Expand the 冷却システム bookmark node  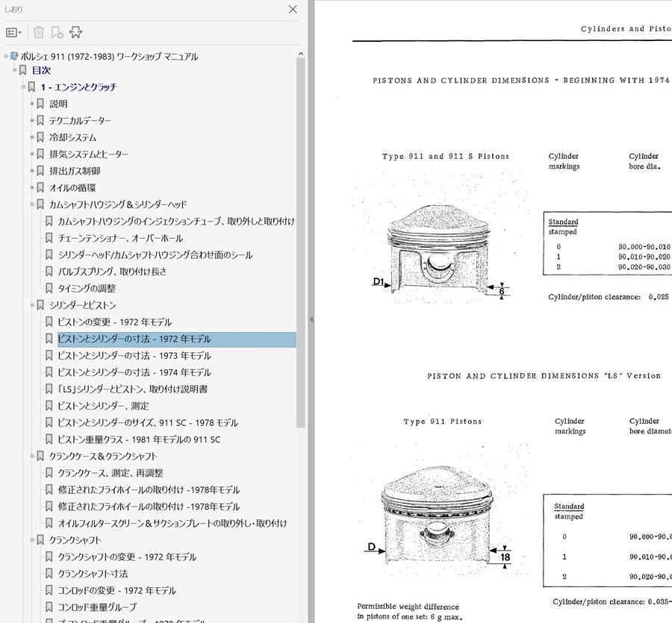[31, 137]
